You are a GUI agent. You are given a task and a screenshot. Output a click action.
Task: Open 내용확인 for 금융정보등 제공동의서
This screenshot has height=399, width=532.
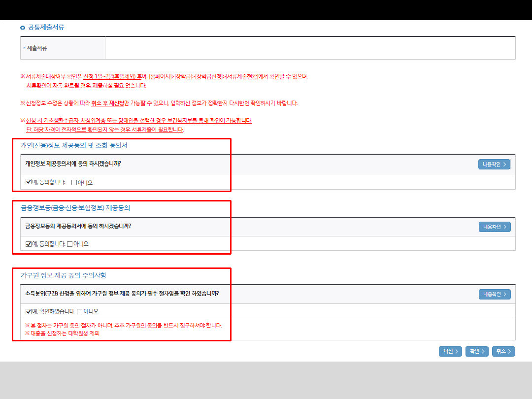coord(494,227)
